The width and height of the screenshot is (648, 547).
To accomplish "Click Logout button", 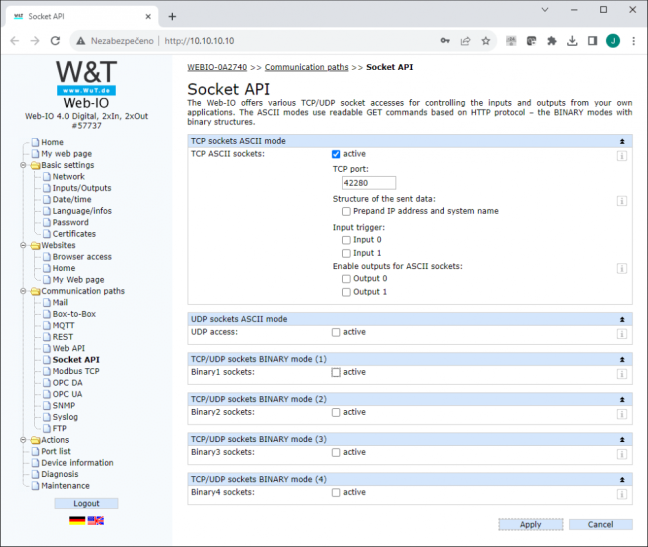I will point(86,503).
